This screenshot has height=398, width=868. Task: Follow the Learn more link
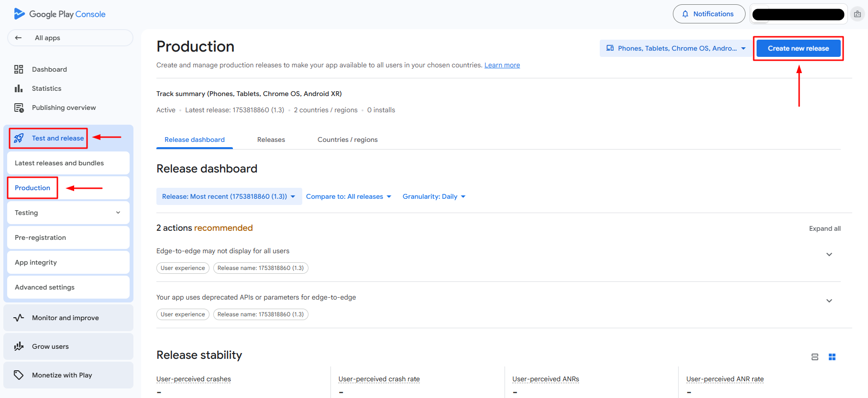coord(502,65)
